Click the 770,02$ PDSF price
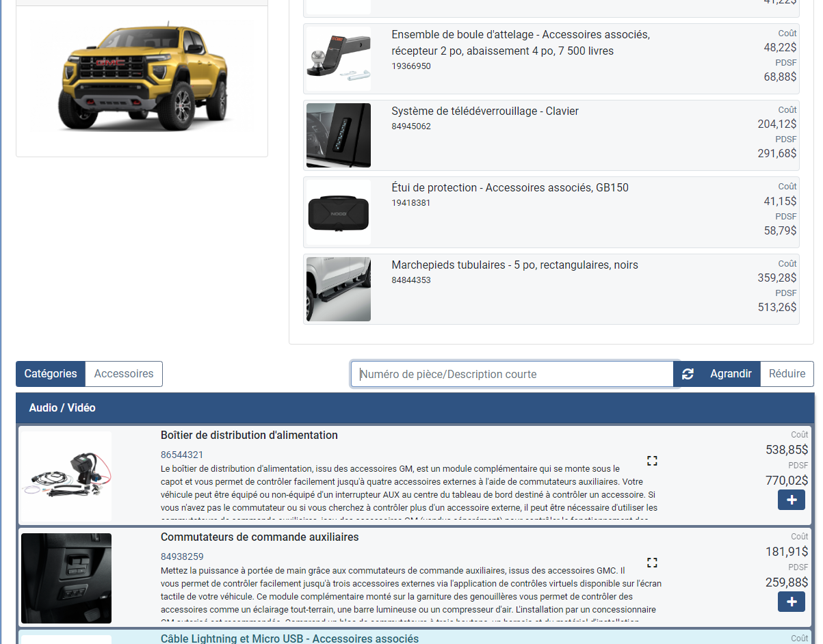Viewport: 823px width, 644px height. (787, 481)
